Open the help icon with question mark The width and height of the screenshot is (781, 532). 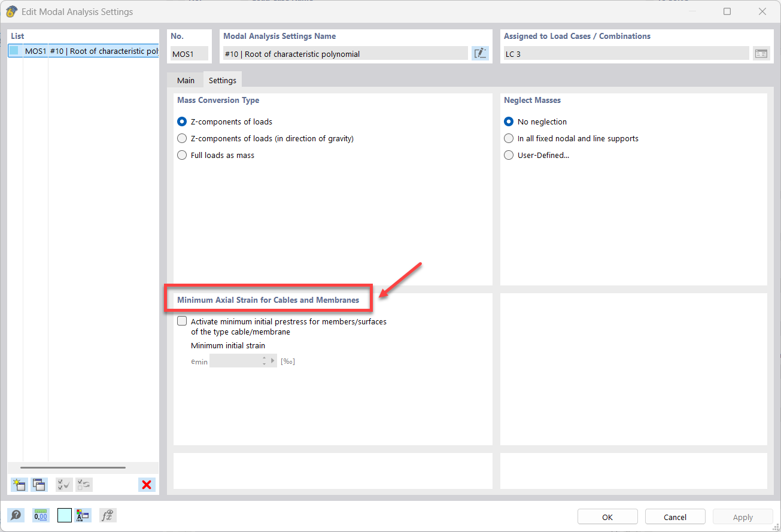click(x=16, y=515)
